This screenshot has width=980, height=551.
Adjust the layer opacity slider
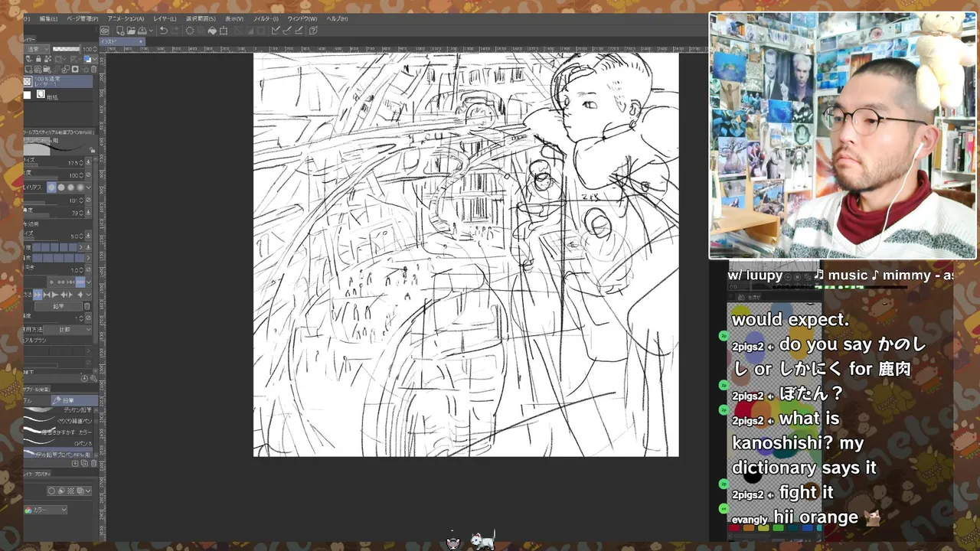(66, 49)
